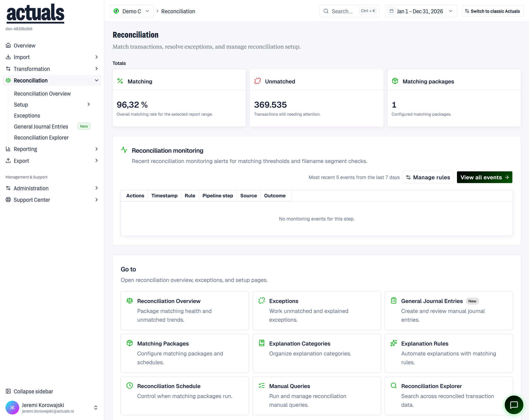Click the calendar icon in date range

click(392, 11)
